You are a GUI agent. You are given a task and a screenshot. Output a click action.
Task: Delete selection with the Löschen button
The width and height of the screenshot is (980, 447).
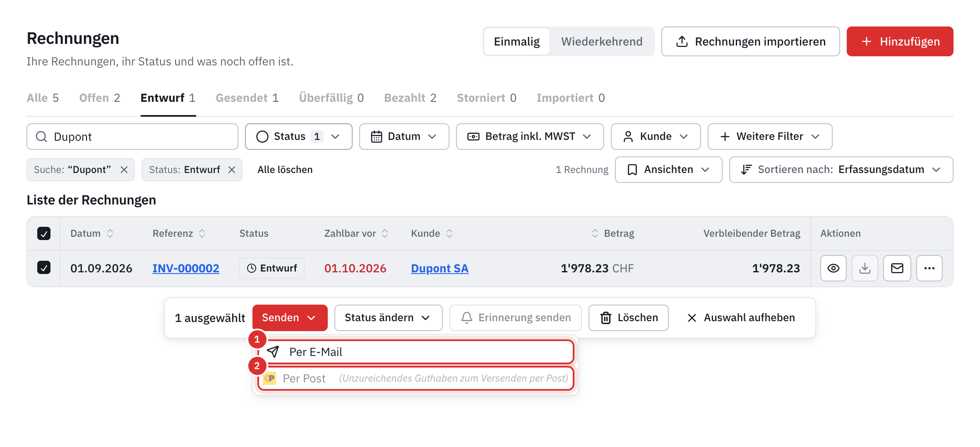tap(628, 318)
